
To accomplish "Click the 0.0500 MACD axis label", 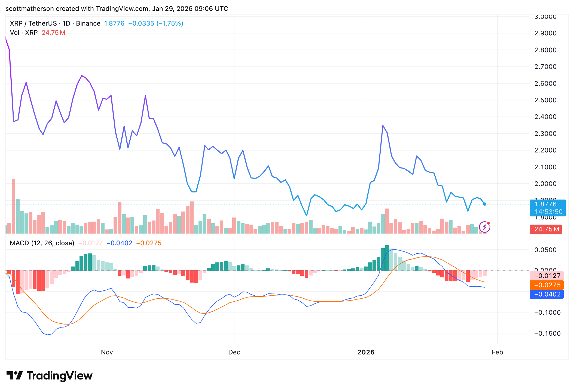I will [x=545, y=250].
